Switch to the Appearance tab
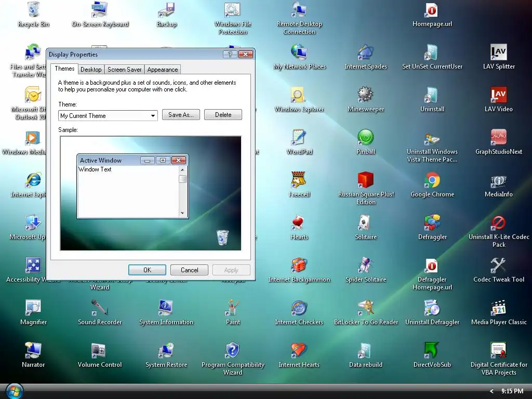The width and height of the screenshot is (532, 399). click(163, 70)
